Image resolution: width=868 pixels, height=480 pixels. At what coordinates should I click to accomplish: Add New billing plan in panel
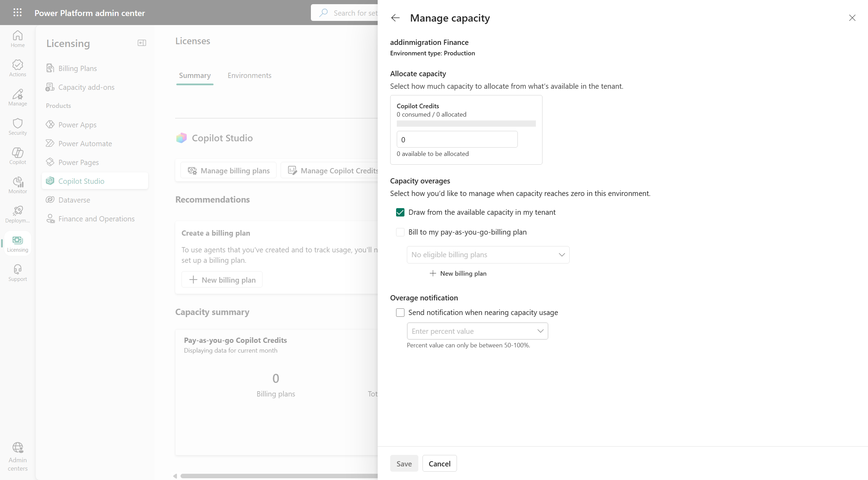coord(458,274)
